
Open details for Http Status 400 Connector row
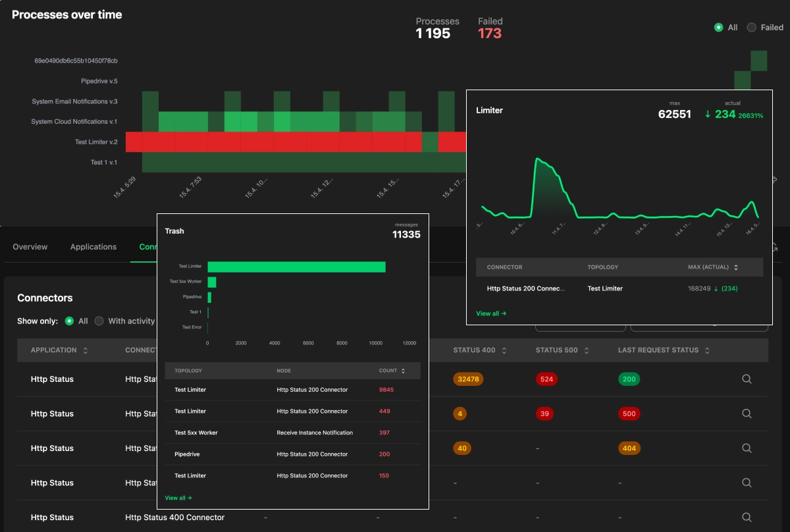coord(747,517)
